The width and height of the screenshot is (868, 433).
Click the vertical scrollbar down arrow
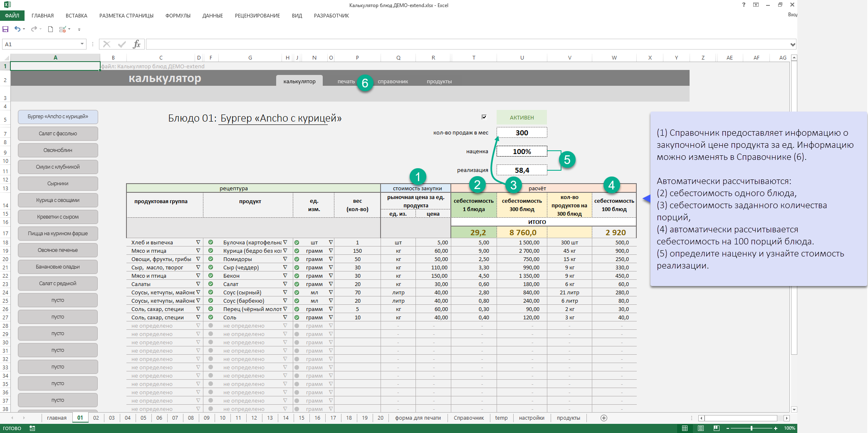[794, 409]
